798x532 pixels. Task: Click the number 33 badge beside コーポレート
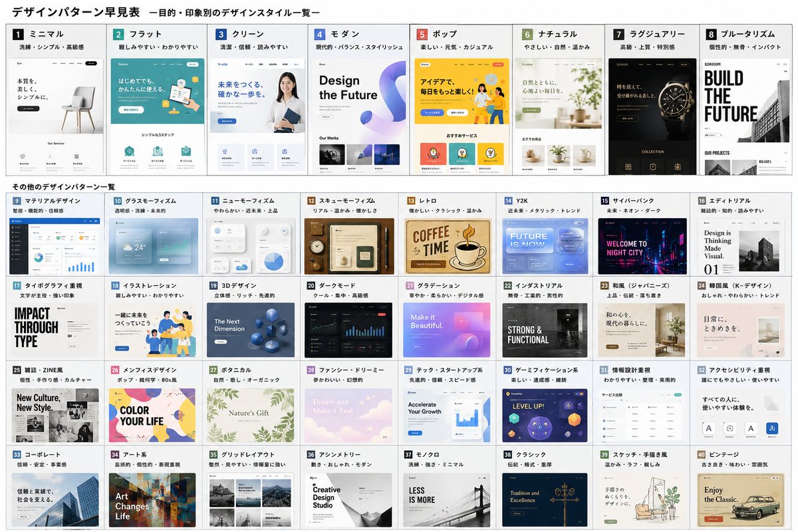17,454
